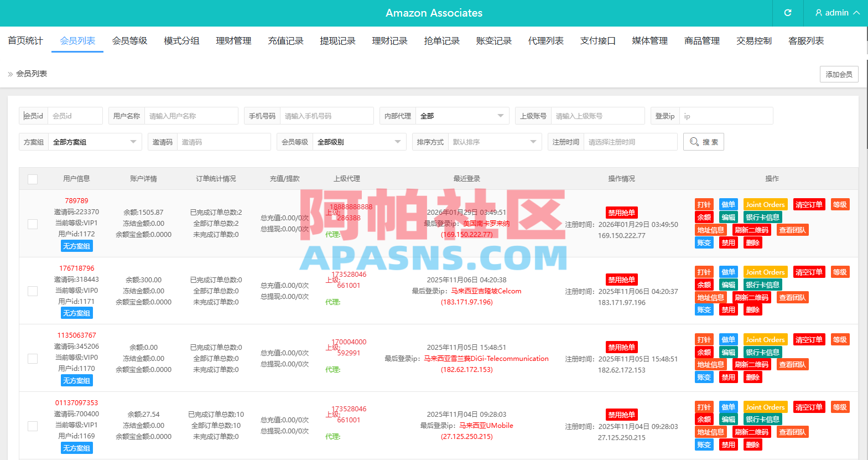The height and width of the screenshot is (460, 868).
Task: Focus the 邀请码 input field
Action: [x=224, y=142]
